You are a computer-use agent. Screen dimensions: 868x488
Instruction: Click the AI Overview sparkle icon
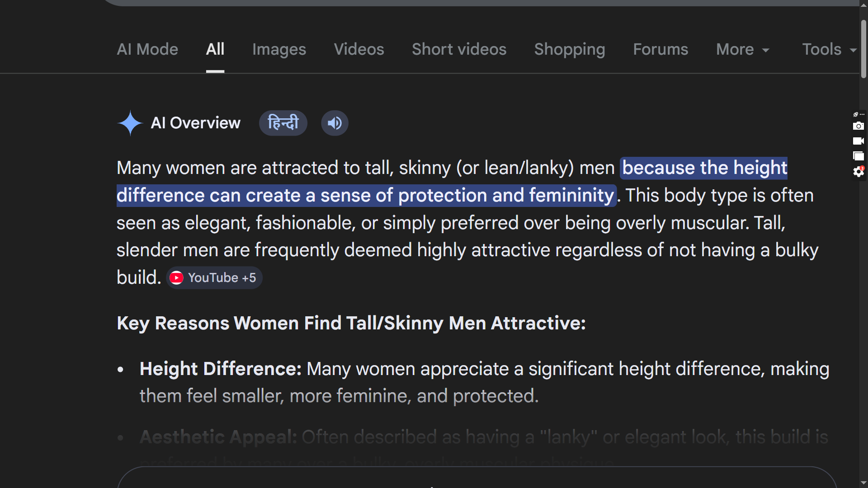[x=130, y=123]
